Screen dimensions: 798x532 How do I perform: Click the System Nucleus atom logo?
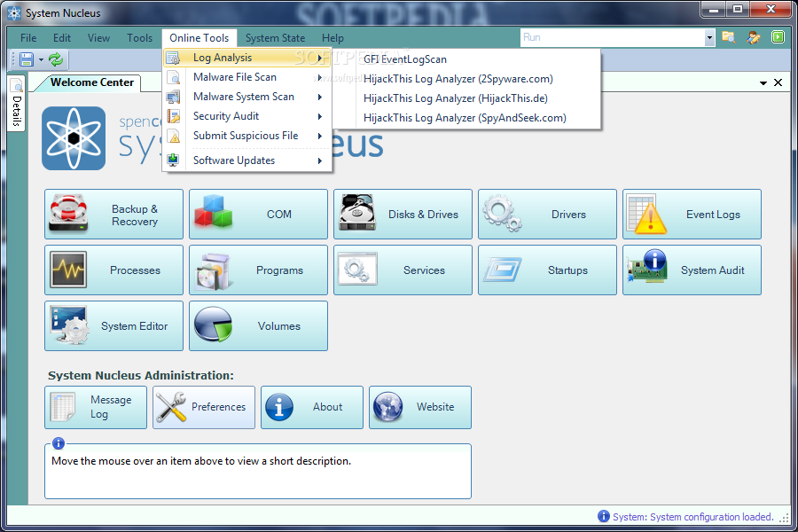click(74, 138)
